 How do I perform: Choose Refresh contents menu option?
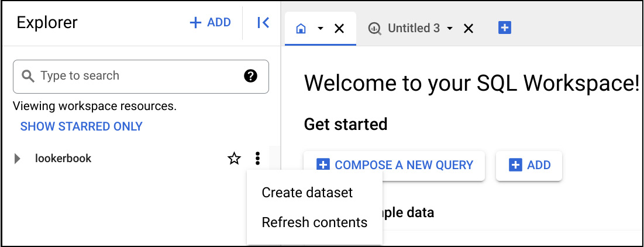315,222
